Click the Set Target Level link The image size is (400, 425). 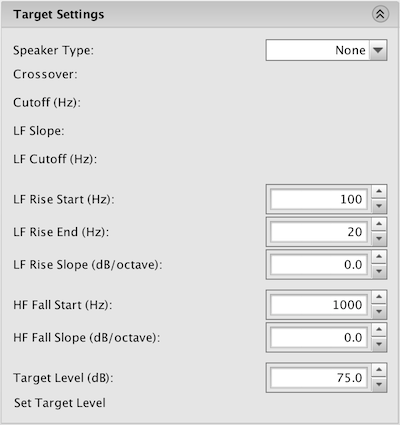click(x=60, y=403)
